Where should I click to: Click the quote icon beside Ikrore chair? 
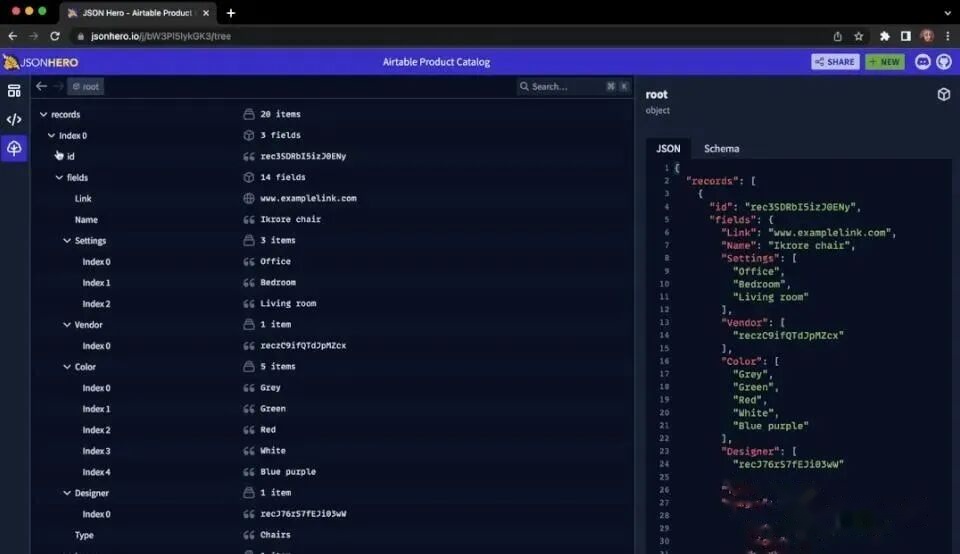[249, 220]
